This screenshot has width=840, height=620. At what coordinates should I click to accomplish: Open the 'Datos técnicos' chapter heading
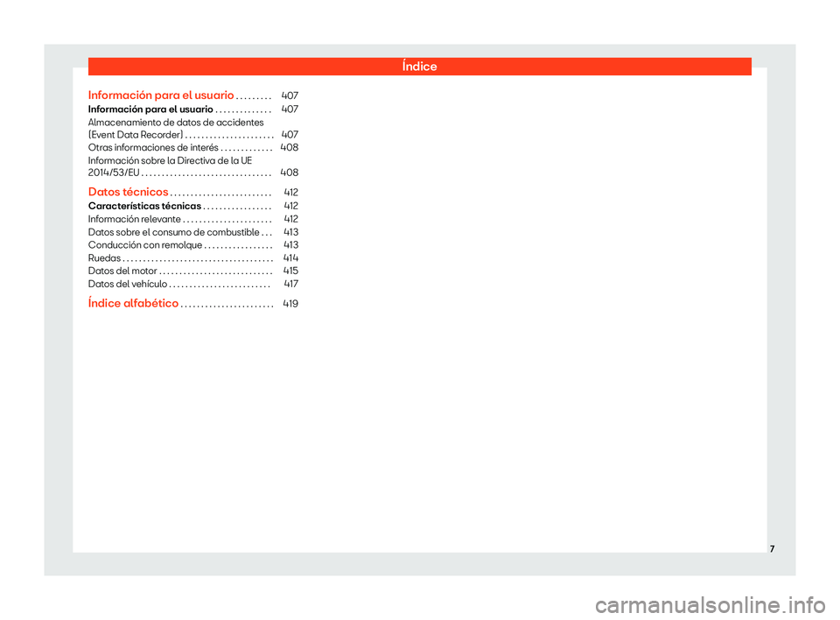coord(128,192)
